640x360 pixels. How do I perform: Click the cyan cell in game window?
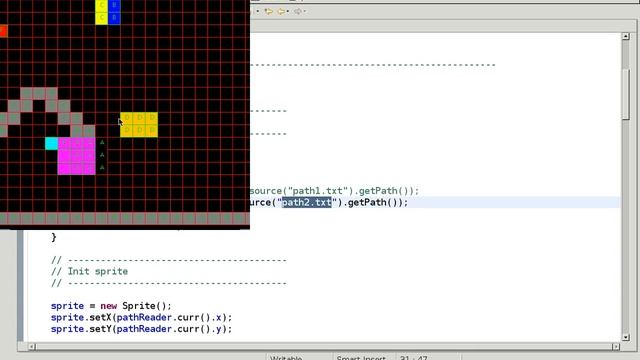point(51,143)
